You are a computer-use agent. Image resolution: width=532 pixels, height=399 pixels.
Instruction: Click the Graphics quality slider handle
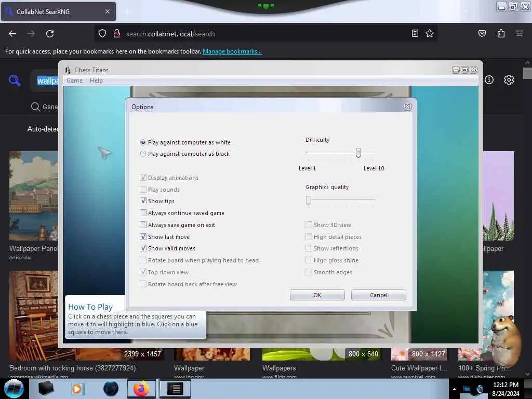point(309,200)
